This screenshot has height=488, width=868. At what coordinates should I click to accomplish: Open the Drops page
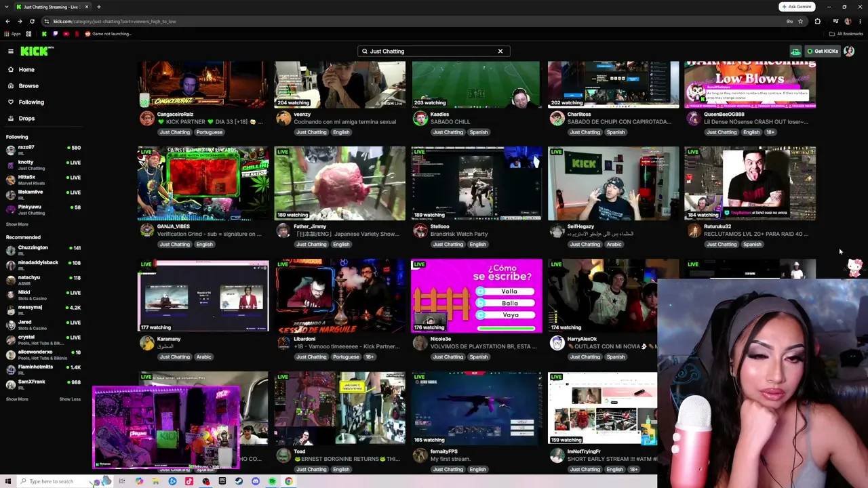26,119
